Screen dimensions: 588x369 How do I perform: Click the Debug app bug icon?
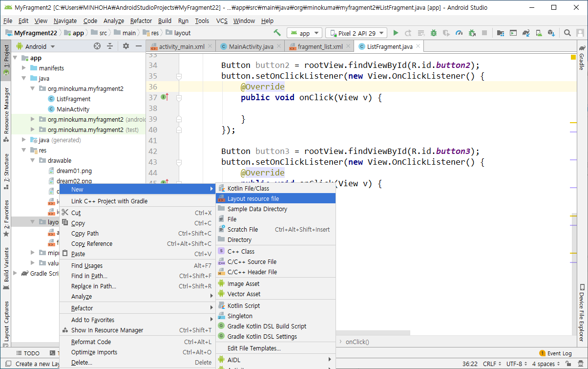point(434,33)
